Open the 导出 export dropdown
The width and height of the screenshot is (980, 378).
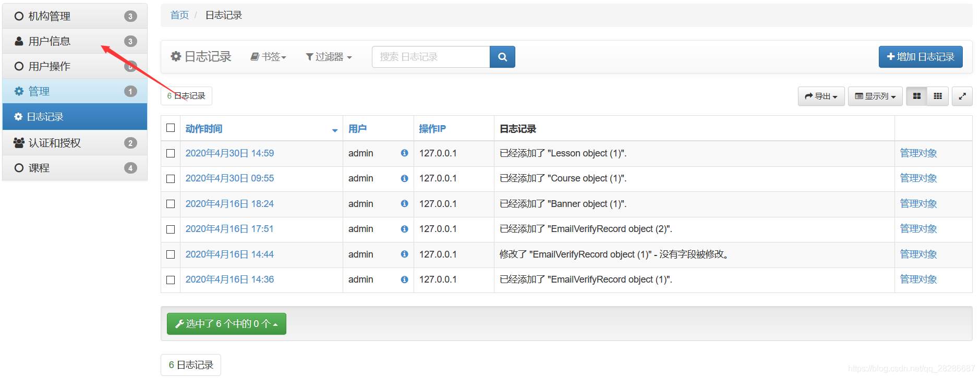pos(821,96)
